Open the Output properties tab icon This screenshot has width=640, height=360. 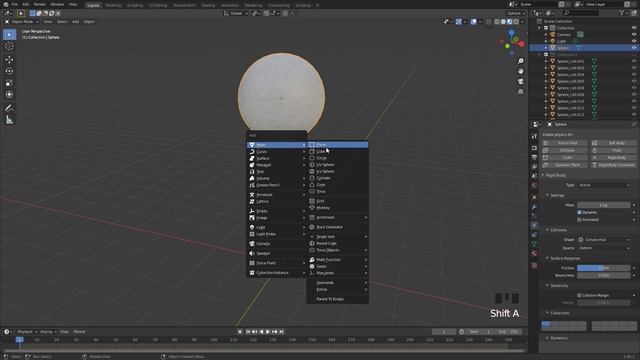tap(534, 157)
